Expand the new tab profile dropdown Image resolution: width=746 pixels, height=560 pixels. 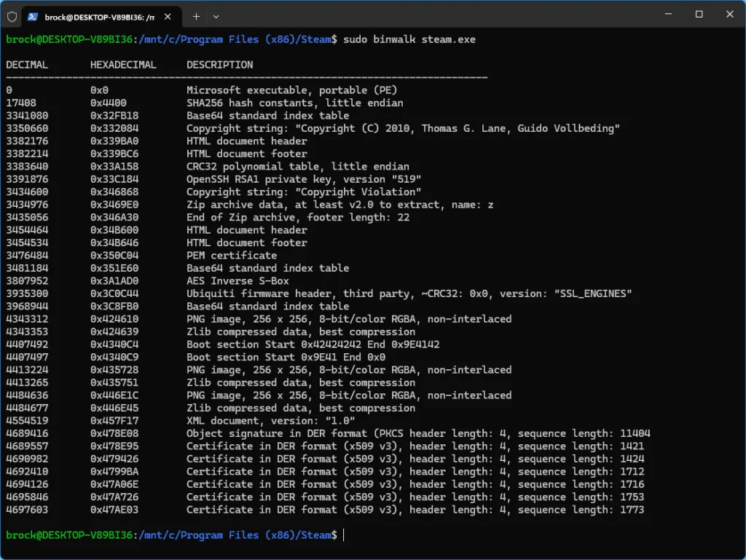216,16
